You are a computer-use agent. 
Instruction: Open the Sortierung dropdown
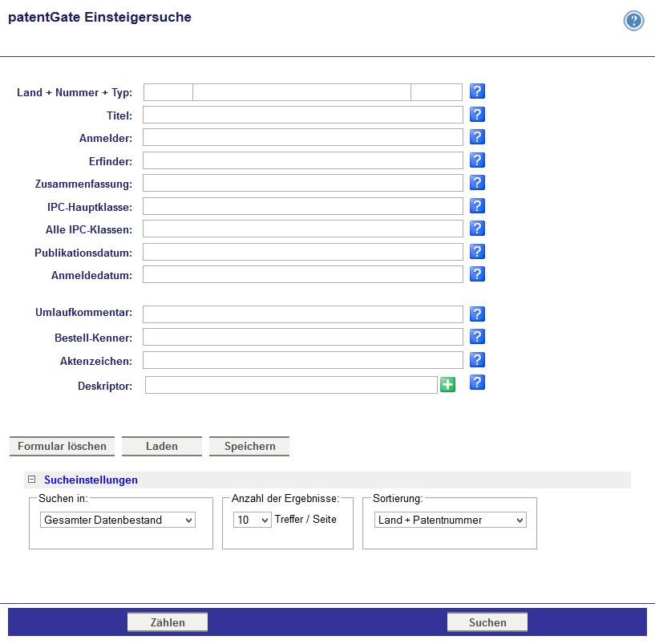(x=451, y=520)
